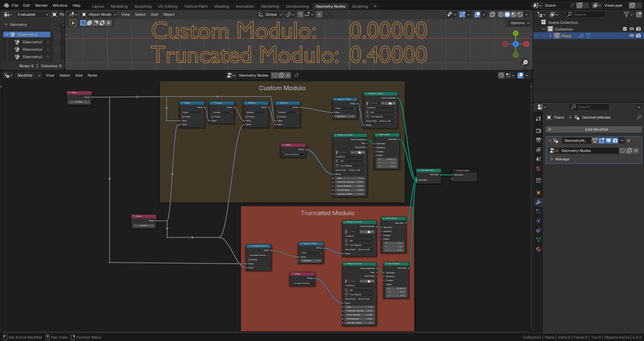Toggle Collection visibility eye icon
The height and width of the screenshot is (341, 644).
click(631, 29)
